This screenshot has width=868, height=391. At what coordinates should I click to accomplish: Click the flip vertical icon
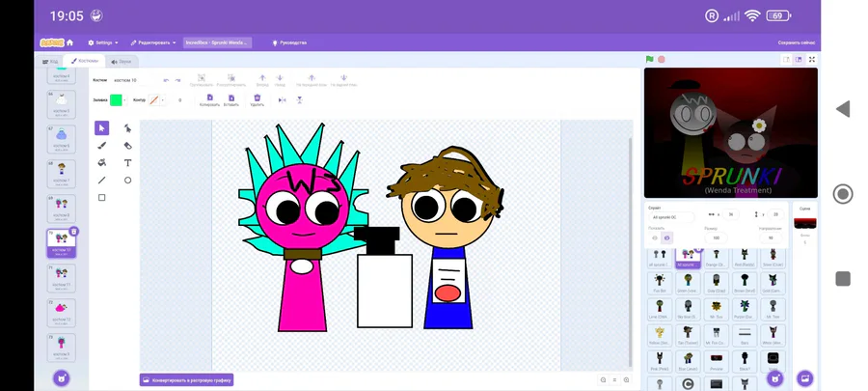300,100
